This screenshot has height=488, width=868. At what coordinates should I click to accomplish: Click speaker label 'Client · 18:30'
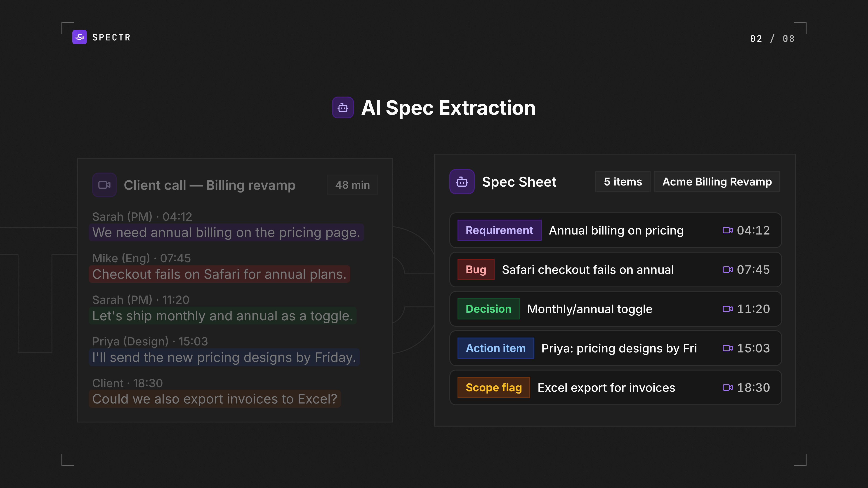click(128, 383)
